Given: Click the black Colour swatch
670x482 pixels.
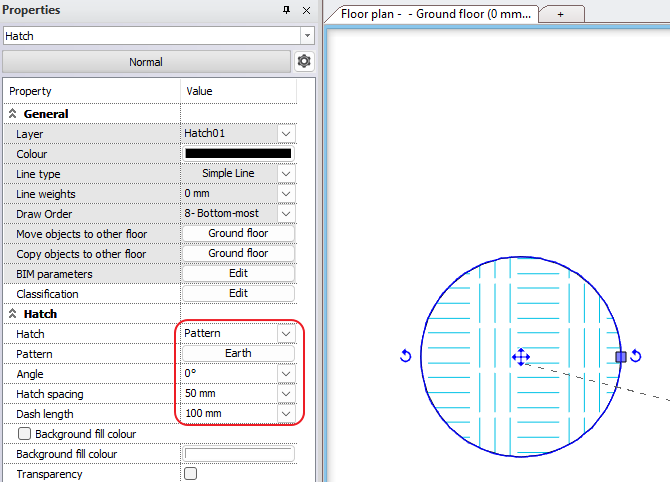Looking at the screenshot, I should pos(238,154).
